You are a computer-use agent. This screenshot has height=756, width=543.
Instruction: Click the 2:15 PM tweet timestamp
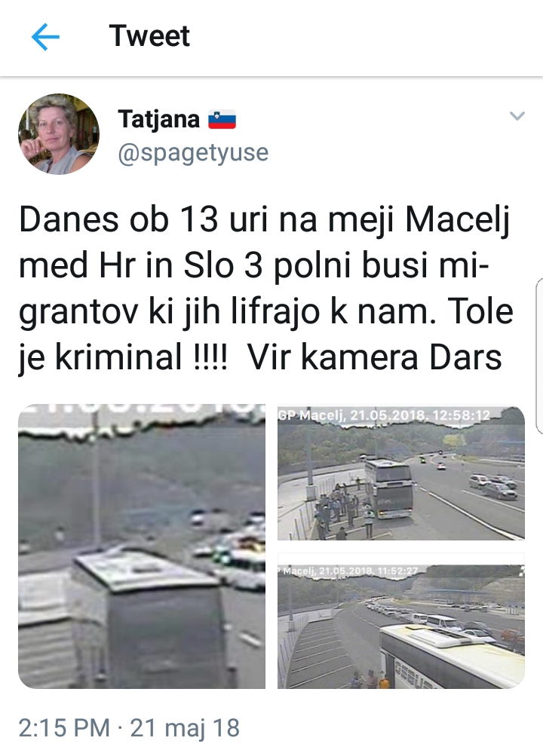point(64,727)
